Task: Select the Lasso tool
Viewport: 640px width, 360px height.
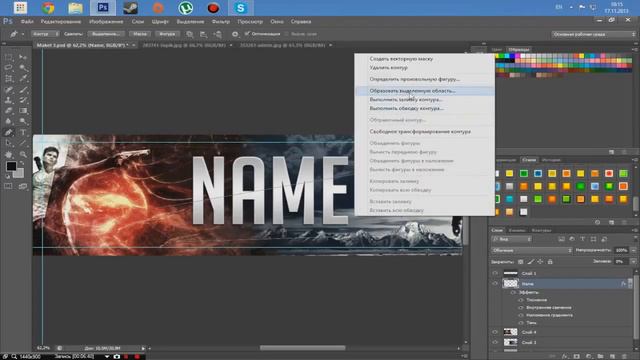Action: (9, 68)
